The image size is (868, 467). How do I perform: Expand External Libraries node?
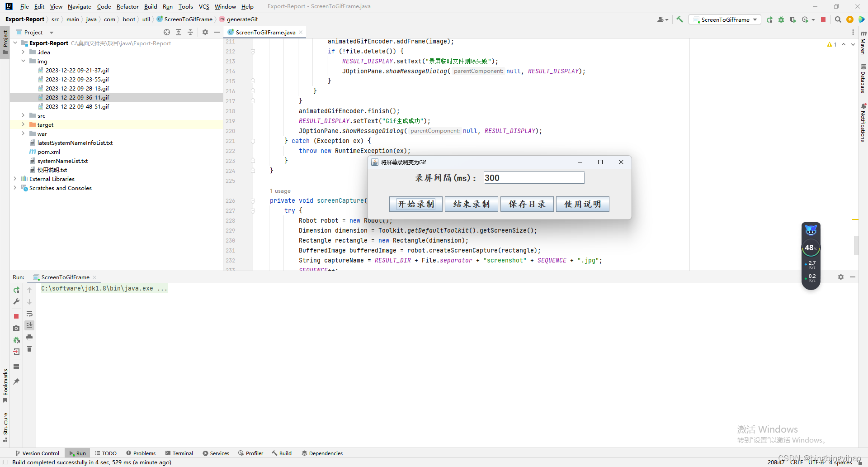[x=15, y=179]
